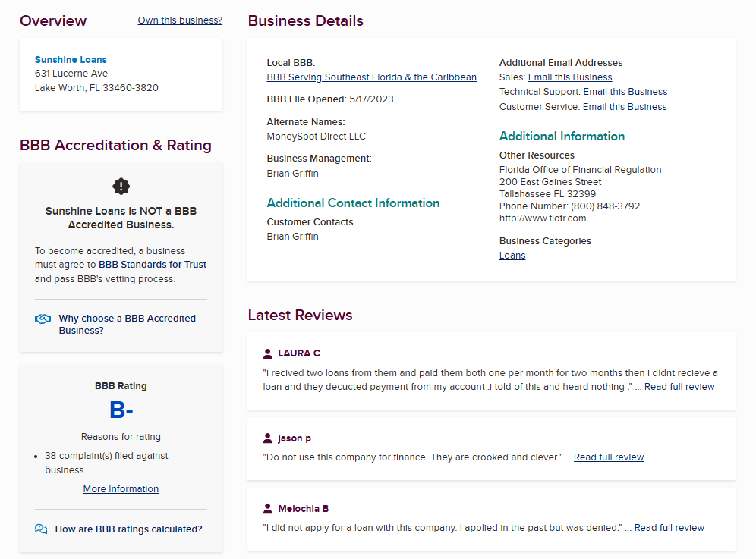This screenshot has width=756, height=559.
Task: Open Why choose a BBB Accredited Business?
Action: coord(128,325)
